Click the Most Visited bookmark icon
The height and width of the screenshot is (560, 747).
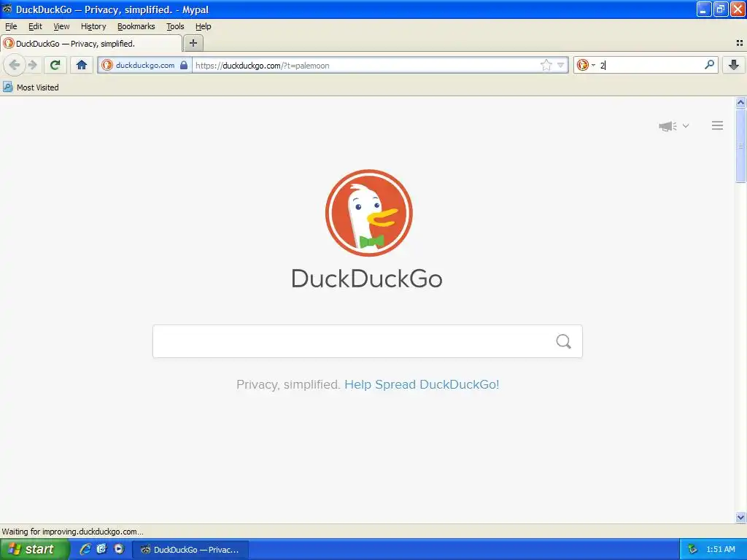pyautogui.click(x=7, y=87)
